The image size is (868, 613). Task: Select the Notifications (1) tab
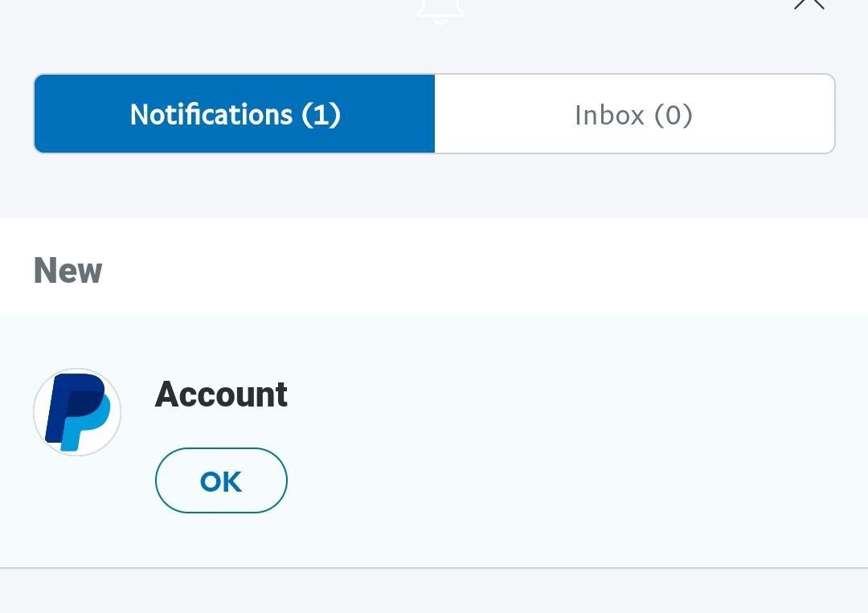(235, 114)
